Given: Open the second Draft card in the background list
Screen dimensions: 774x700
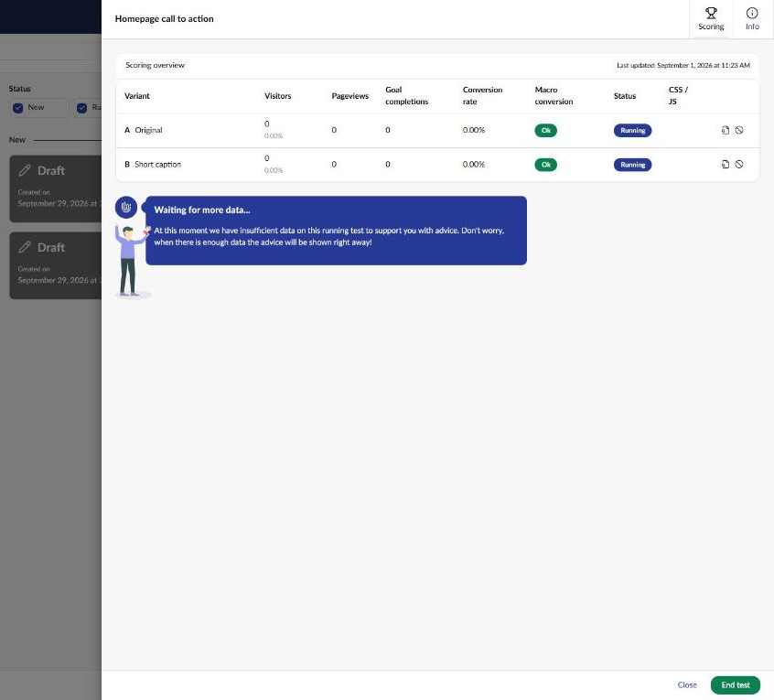Looking at the screenshot, I should 55,265.
